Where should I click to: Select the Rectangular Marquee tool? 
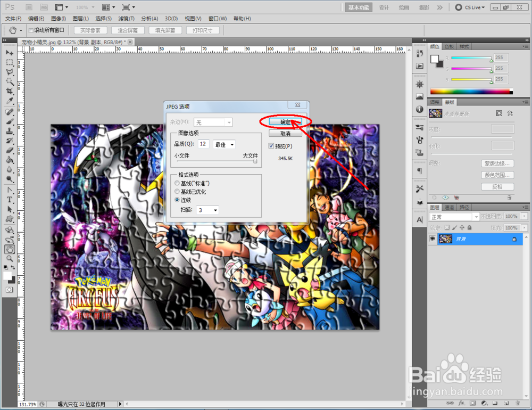coord(10,62)
